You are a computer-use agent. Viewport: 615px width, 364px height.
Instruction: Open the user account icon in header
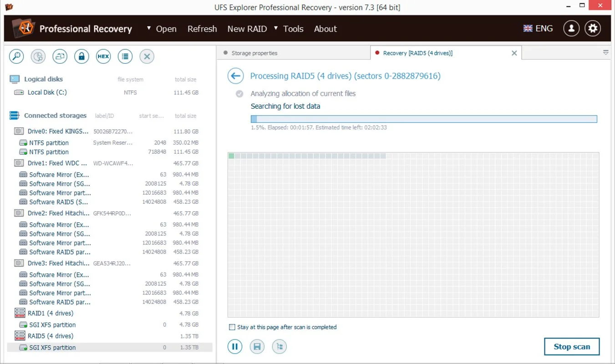[571, 28]
